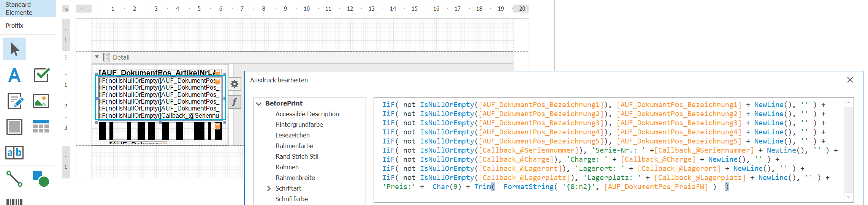Select the Rahmen property

[x=287, y=167]
